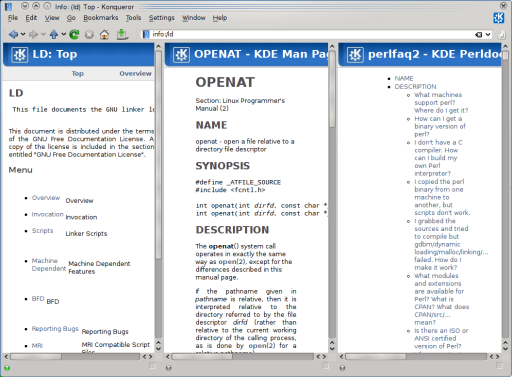Image resolution: width=512 pixels, height=377 pixels.
Task: Open the Go menu
Action: [71, 18]
